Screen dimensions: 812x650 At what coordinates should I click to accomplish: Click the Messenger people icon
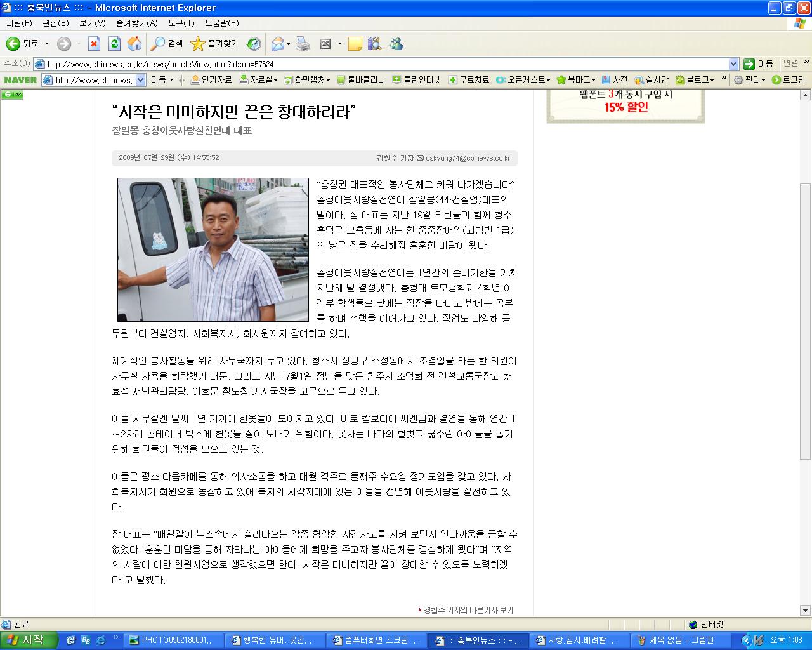point(396,44)
